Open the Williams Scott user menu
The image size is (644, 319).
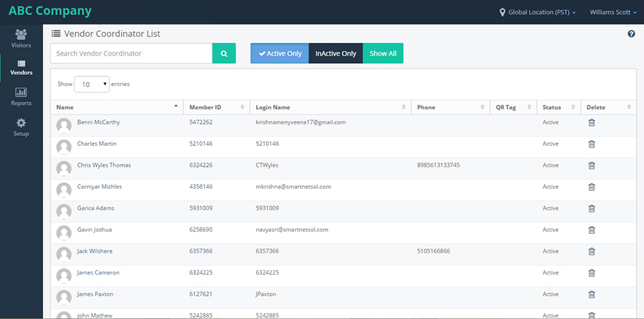tap(613, 12)
